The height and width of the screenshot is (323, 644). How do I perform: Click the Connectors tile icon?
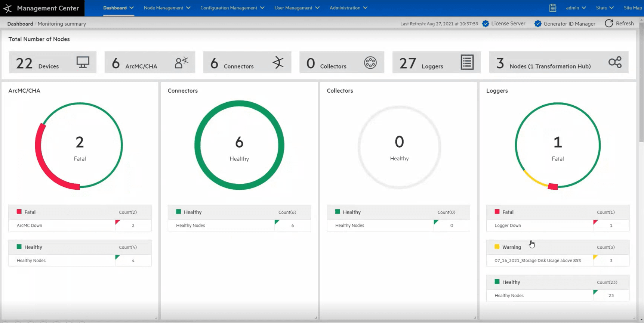click(278, 62)
